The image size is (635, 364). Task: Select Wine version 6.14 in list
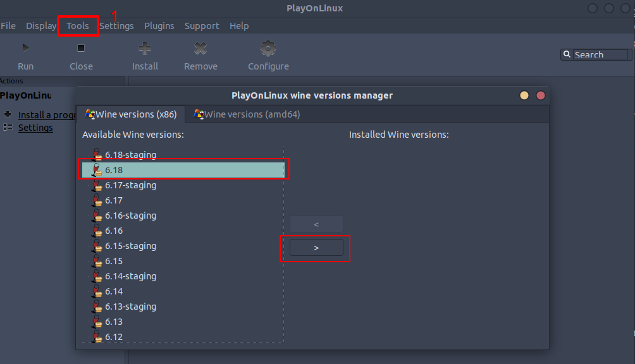pos(114,291)
